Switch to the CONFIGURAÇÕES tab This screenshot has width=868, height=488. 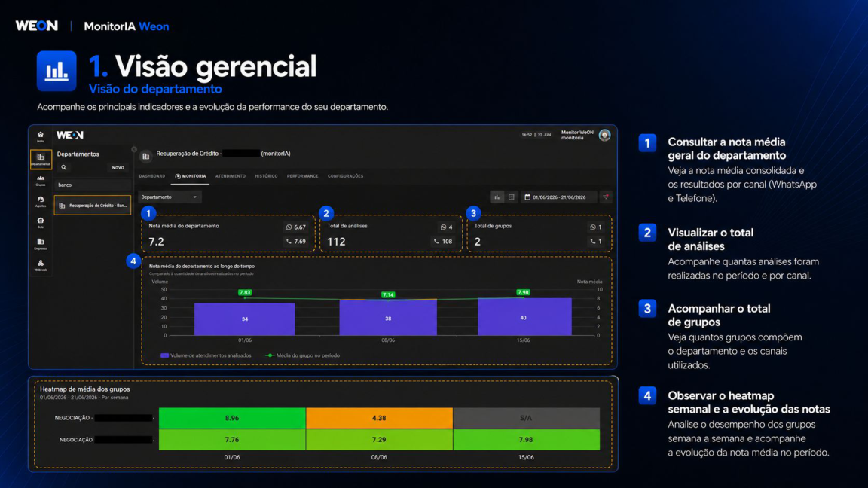coord(345,176)
